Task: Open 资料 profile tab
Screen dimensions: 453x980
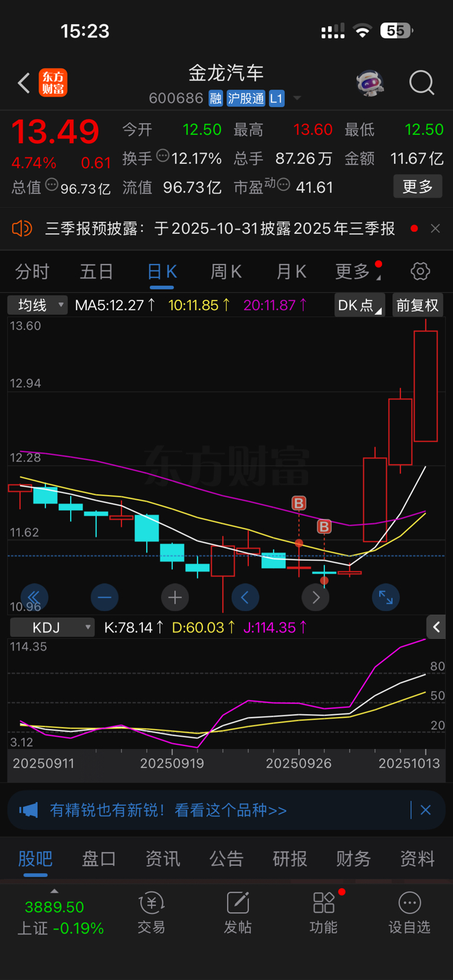Action: coord(418,859)
